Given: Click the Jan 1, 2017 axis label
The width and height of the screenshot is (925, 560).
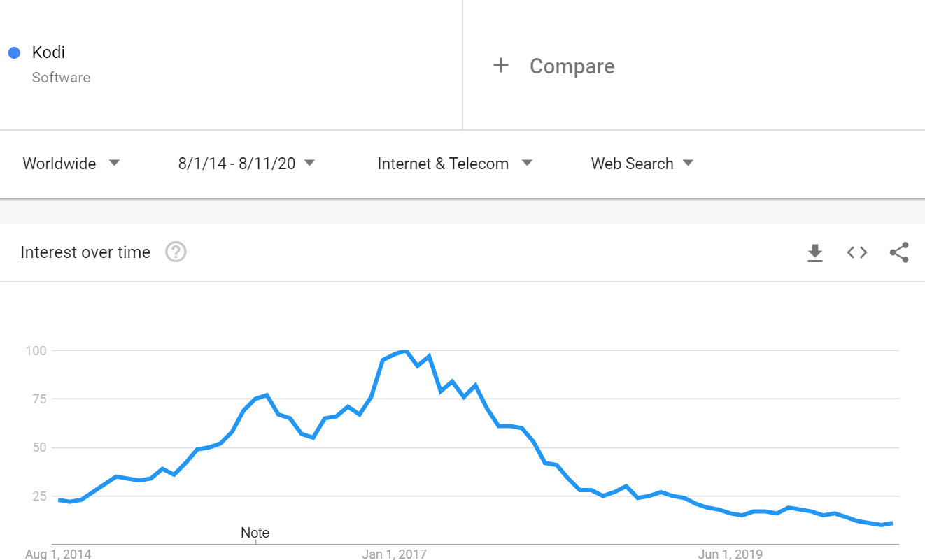Looking at the screenshot, I should click(x=394, y=554).
